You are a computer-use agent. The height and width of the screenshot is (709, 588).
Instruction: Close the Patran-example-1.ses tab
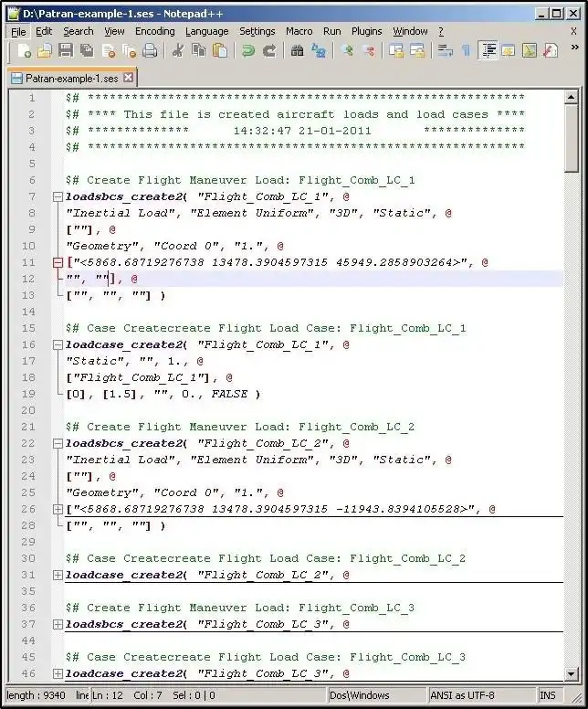tap(129, 78)
